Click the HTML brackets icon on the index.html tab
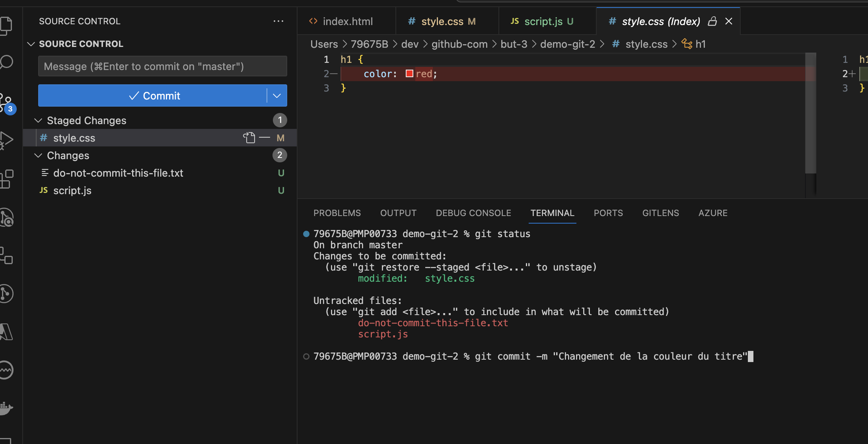Screen dimensions: 868x444 point(313,21)
